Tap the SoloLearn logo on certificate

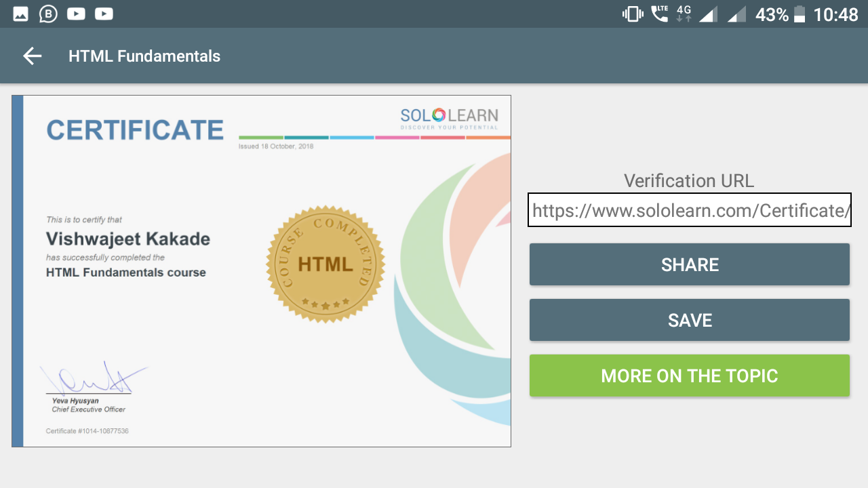point(449,119)
